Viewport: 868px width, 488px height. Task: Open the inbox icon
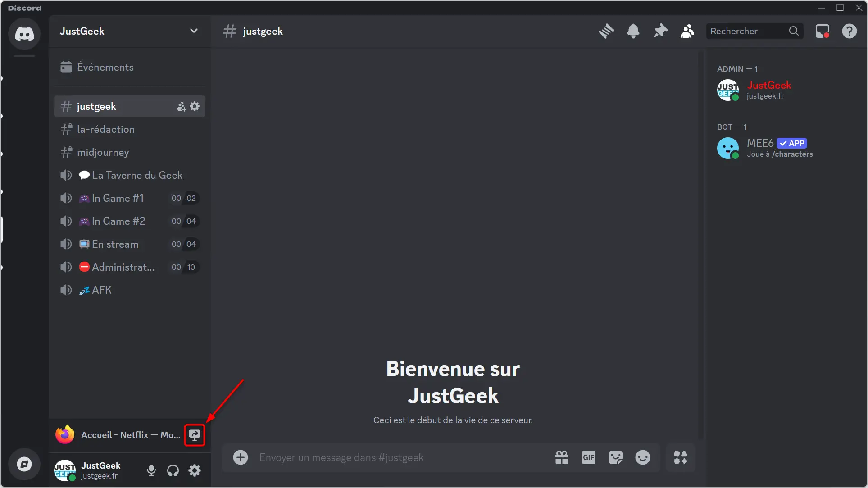823,31
